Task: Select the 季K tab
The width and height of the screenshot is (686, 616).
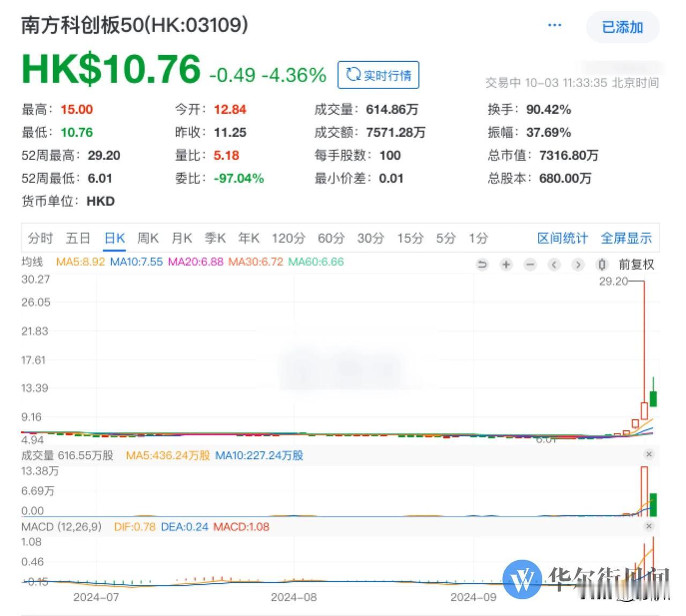Action: pos(215,238)
